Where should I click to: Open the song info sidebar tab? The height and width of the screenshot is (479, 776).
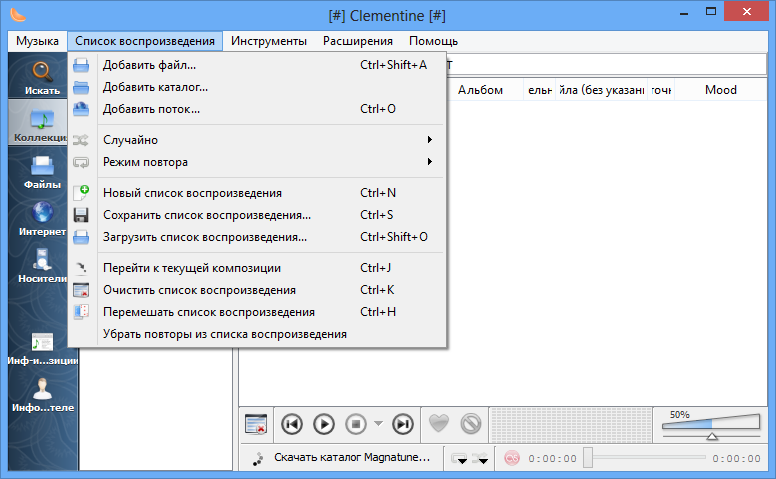coord(42,349)
